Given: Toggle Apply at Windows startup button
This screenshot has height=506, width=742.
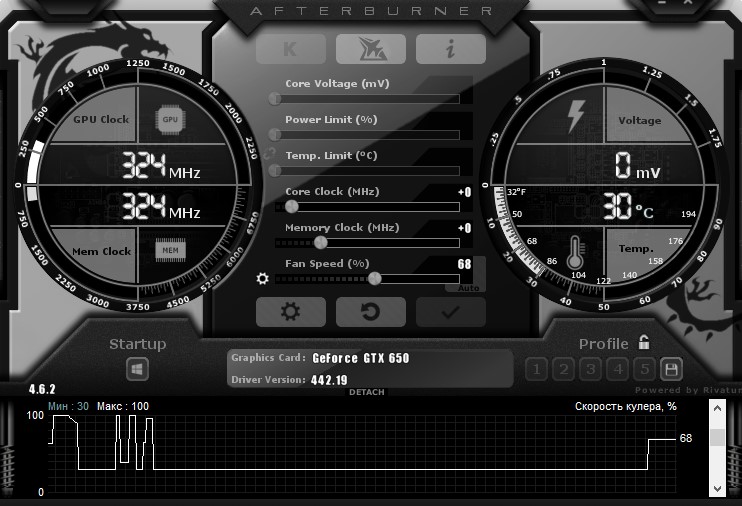Looking at the screenshot, I should click(x=137, y=369).
